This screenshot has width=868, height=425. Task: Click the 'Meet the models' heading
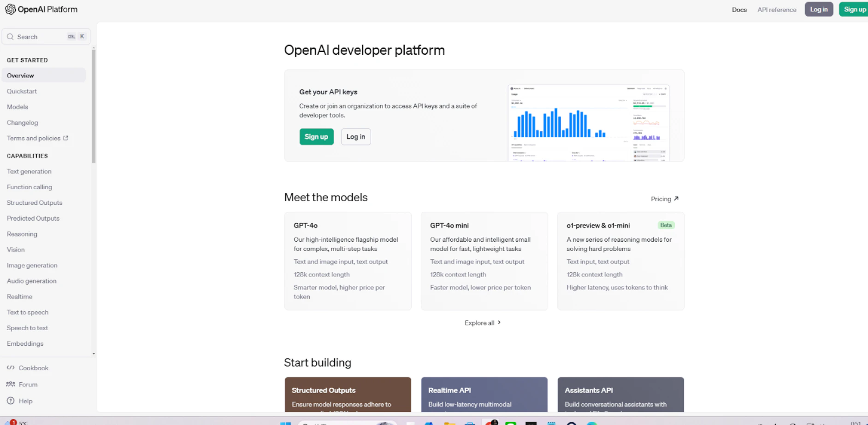coord(326,198)
